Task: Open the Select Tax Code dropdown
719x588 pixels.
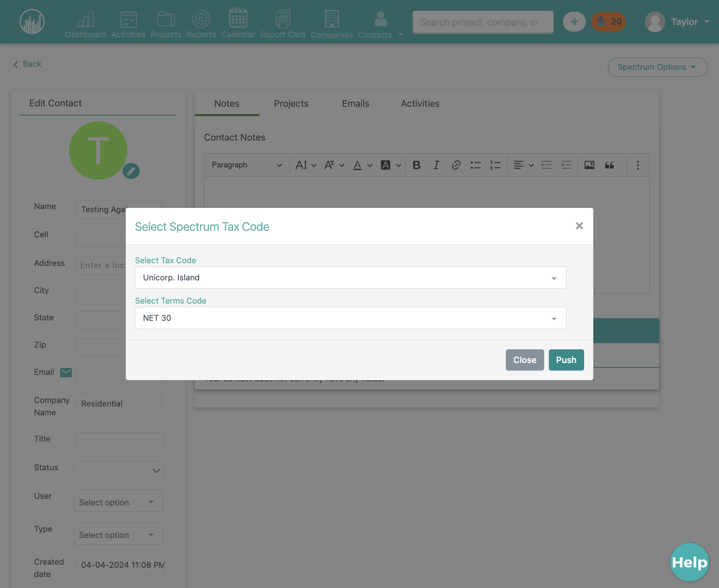Action: (351, 278)
